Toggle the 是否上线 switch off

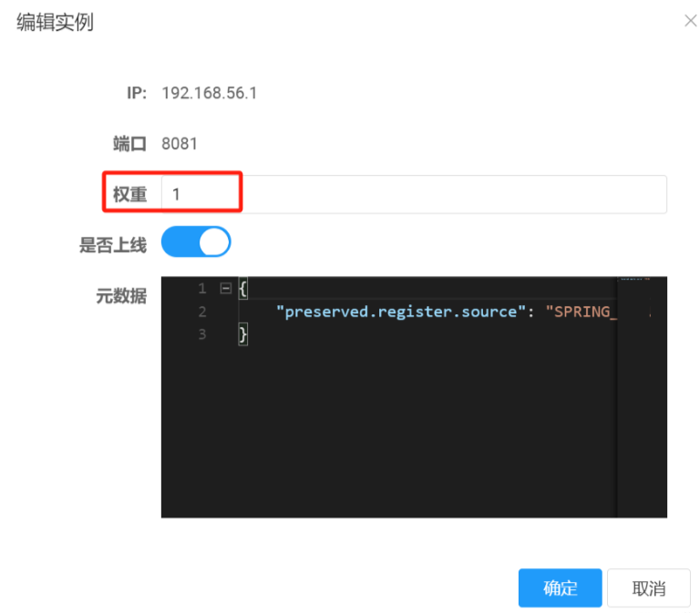pyautogui.click(x=196, y=242)
